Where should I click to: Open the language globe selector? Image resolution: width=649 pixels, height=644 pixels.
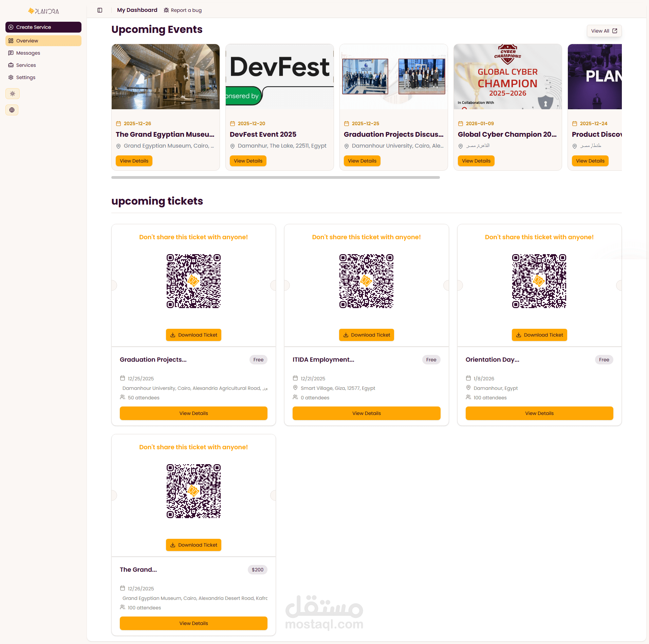(12, 110)
